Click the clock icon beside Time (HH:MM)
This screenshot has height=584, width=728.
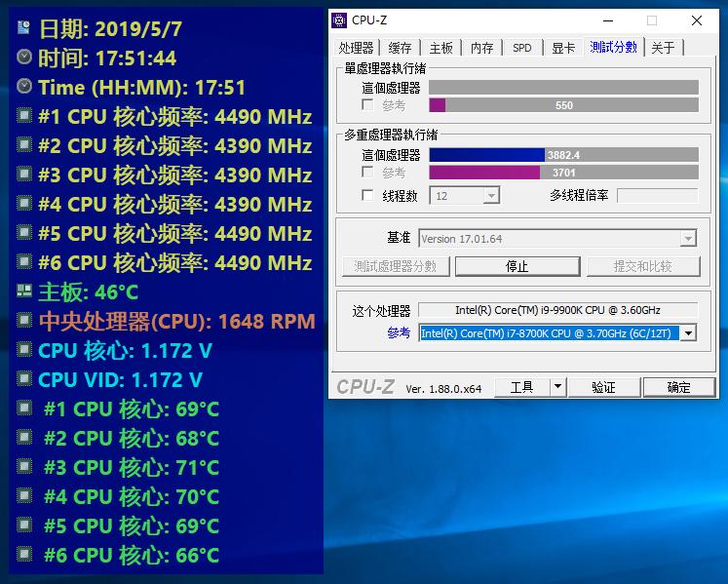point(24,86)
